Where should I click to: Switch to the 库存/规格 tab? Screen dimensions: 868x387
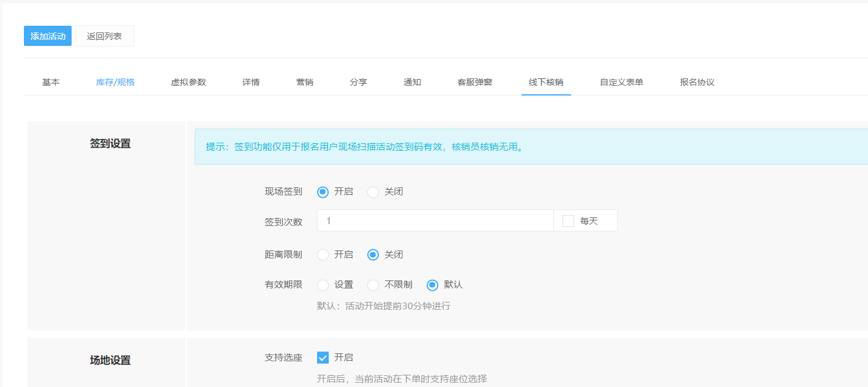tap(115, 82)
